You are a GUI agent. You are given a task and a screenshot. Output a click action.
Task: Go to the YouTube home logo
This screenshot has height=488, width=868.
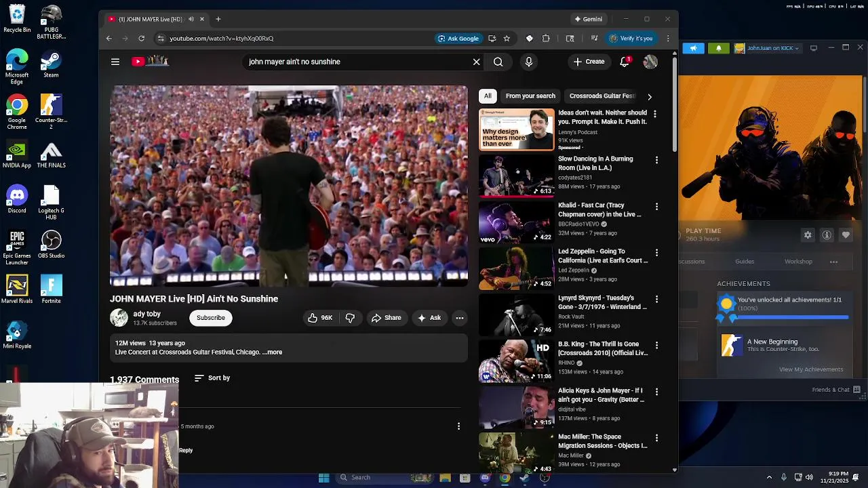tap(150, 61)
